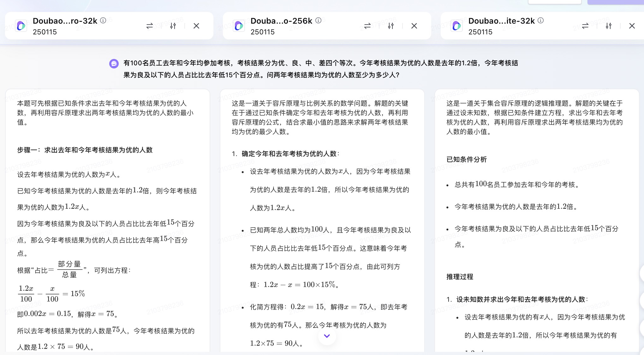The height and width of the screenshot is (355, 644).
Task: Close the Douba...o-256k model card
Action: (414, 26)
